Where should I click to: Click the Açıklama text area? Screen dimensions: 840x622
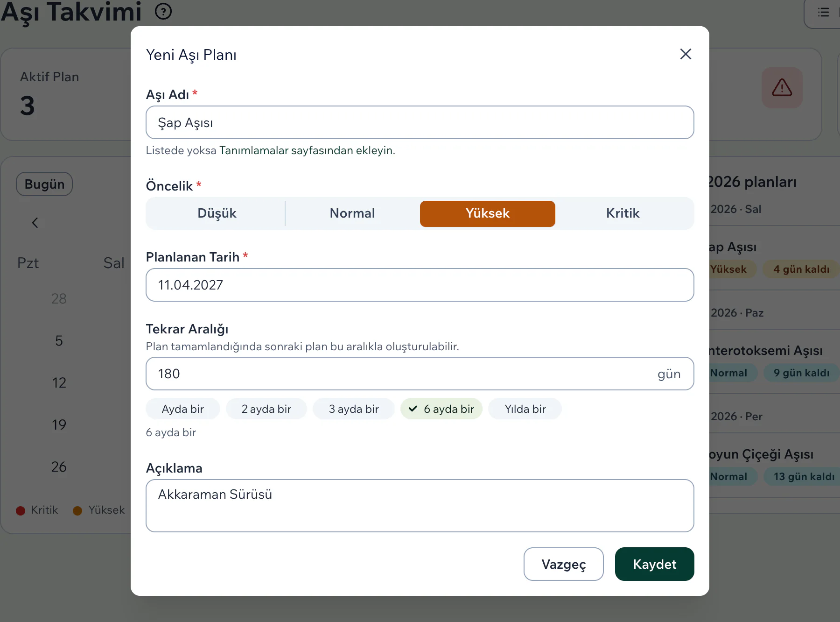pyautogui.click(x=420, y=506)
